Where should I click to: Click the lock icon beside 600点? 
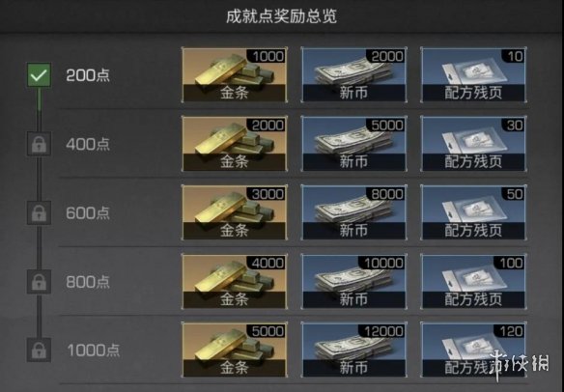(x=39, y=212)
